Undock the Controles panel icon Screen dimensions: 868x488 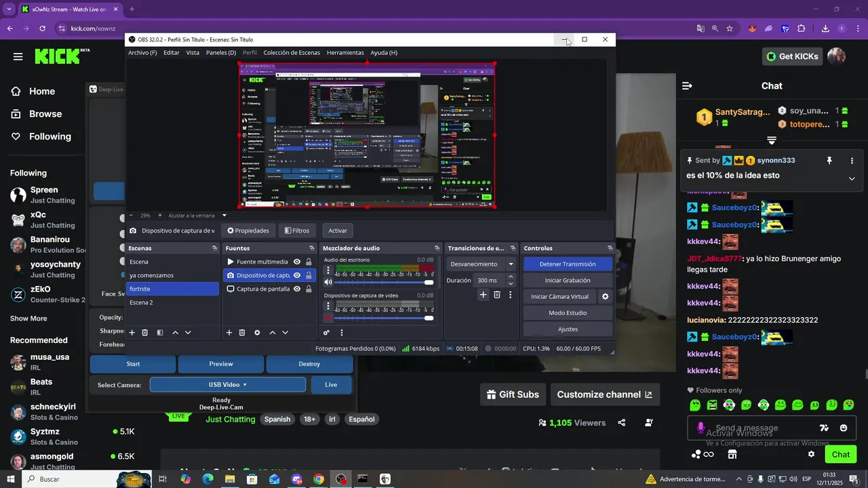(x=610, y=248)
